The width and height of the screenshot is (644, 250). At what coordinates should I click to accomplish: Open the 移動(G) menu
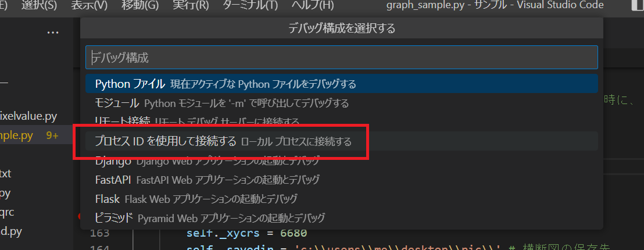point(139,5)
